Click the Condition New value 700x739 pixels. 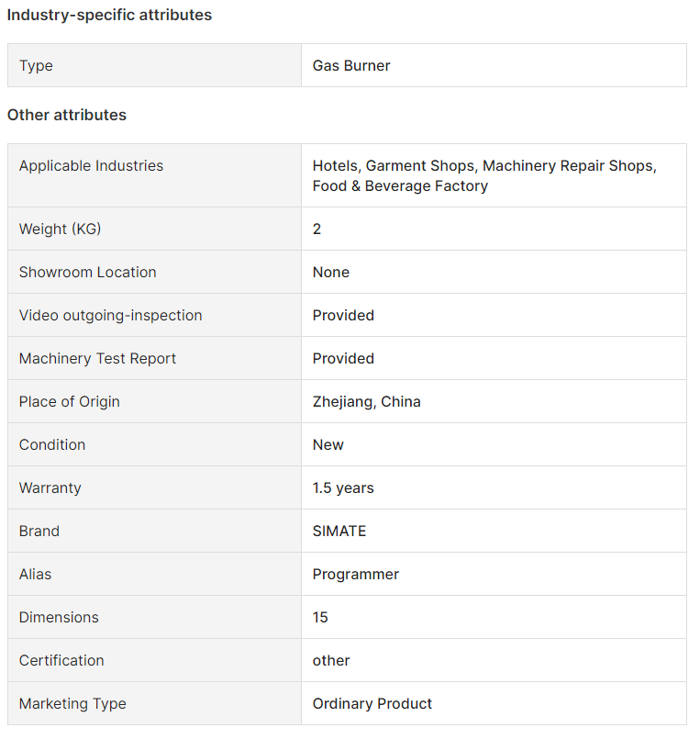point(328,445)
